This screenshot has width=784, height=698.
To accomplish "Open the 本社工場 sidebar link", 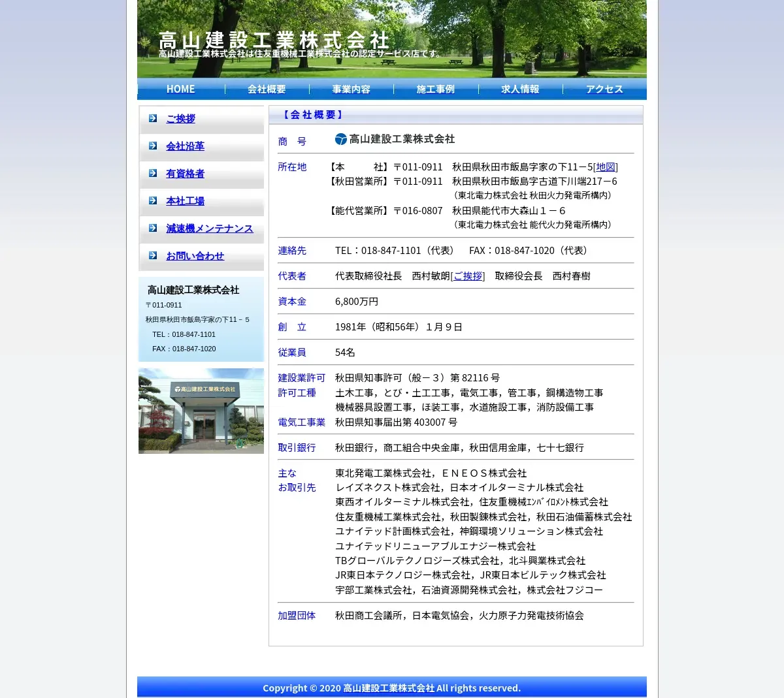I will pos(185,200).
